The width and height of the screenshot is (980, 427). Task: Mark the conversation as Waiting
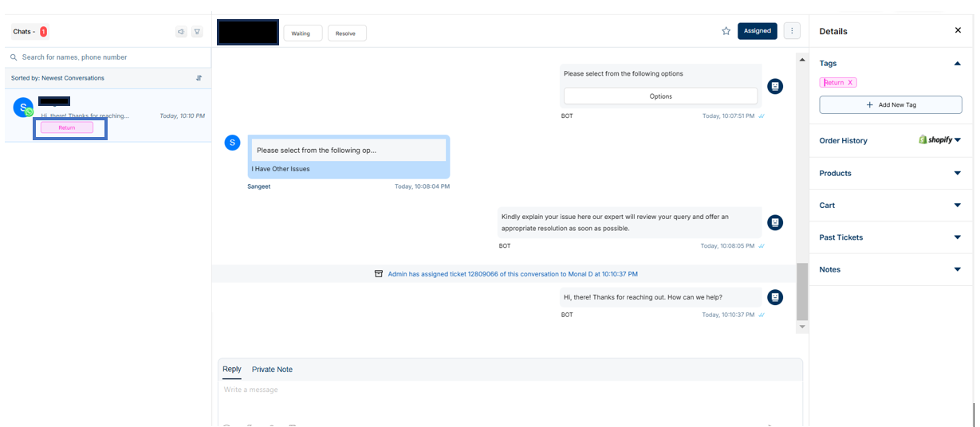(301, 33)
